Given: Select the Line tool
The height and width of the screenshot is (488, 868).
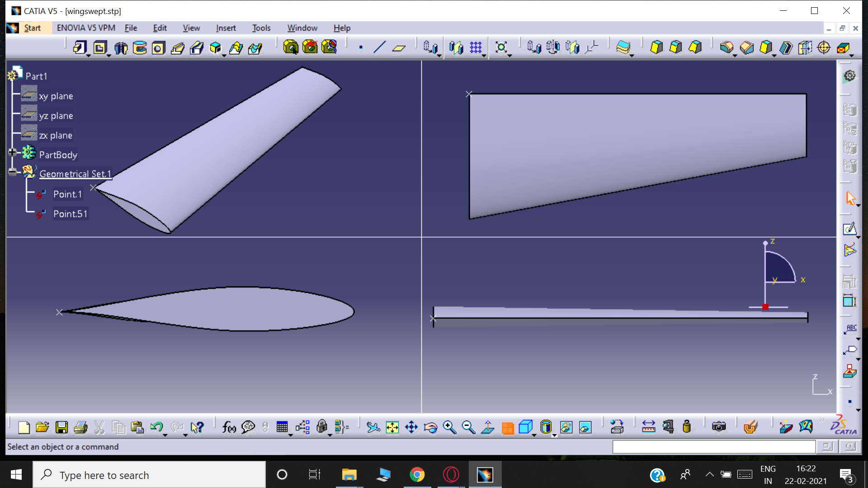Looking at the screenshot, I should pos(379,47).
